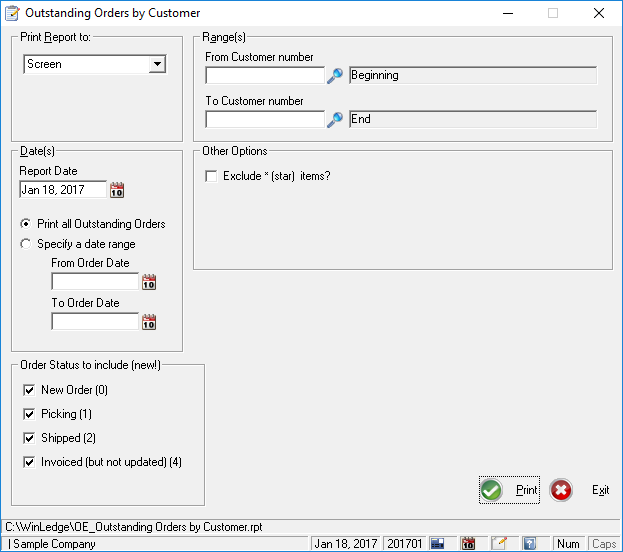
Task: Toggle the Shipped (2) checkbox
Action: 28,438
